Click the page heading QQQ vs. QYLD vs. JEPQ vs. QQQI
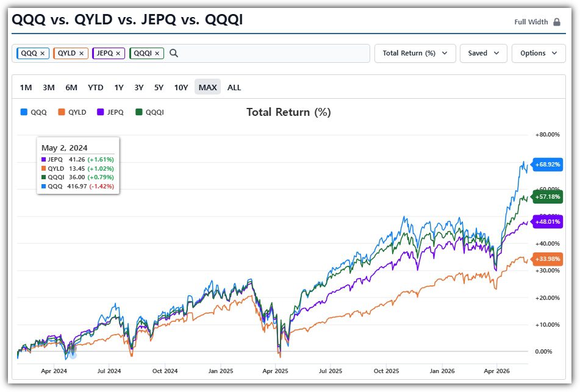580x392 pixels. coord(127,20)
